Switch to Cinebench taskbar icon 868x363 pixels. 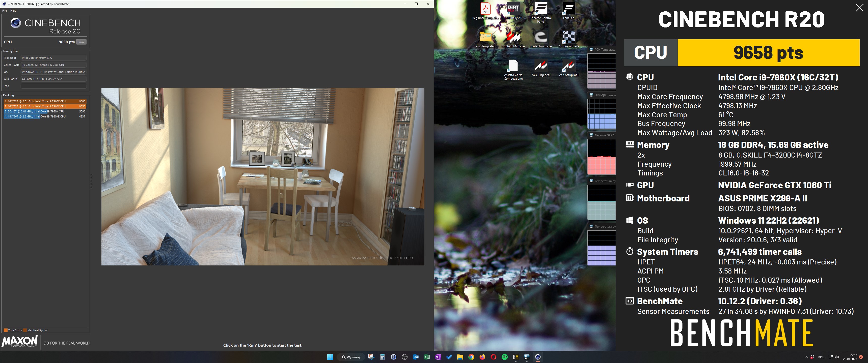538,357
